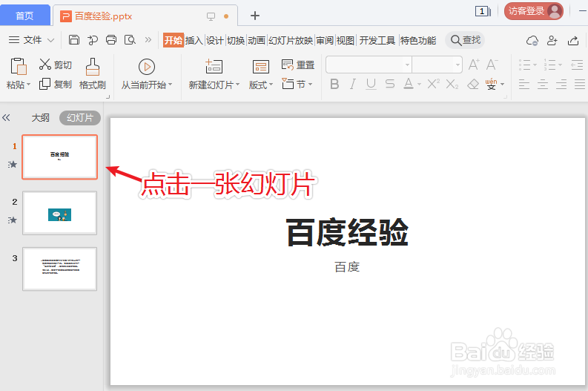
Task: Apply font color with A icon
Action: pos(409,84)
